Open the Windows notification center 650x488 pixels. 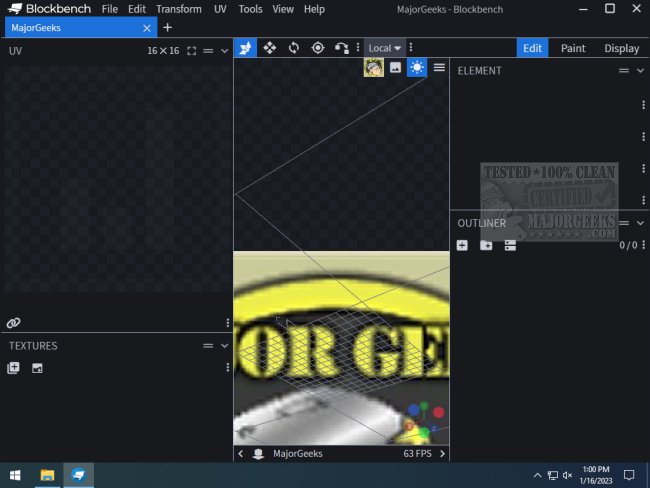click(629, 475)
